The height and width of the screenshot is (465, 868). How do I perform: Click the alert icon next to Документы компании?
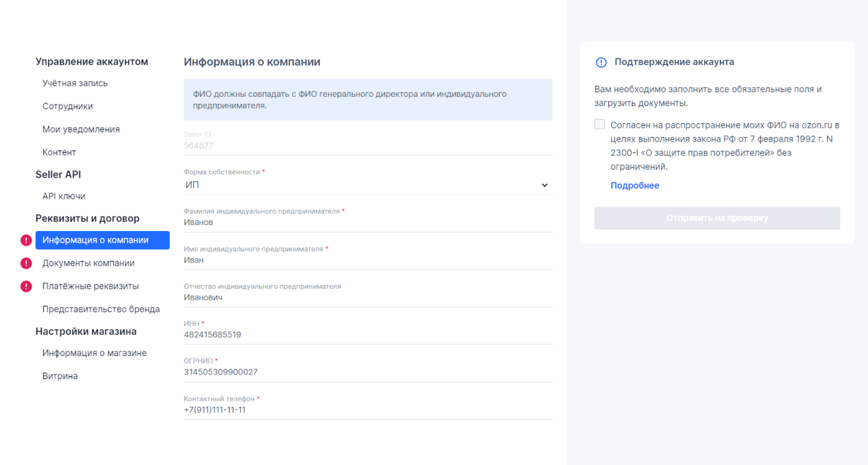point(26,263)
